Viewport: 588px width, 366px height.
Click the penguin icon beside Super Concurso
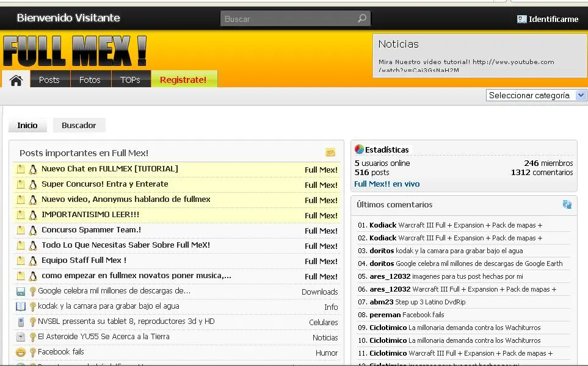[x=33, y=185]
